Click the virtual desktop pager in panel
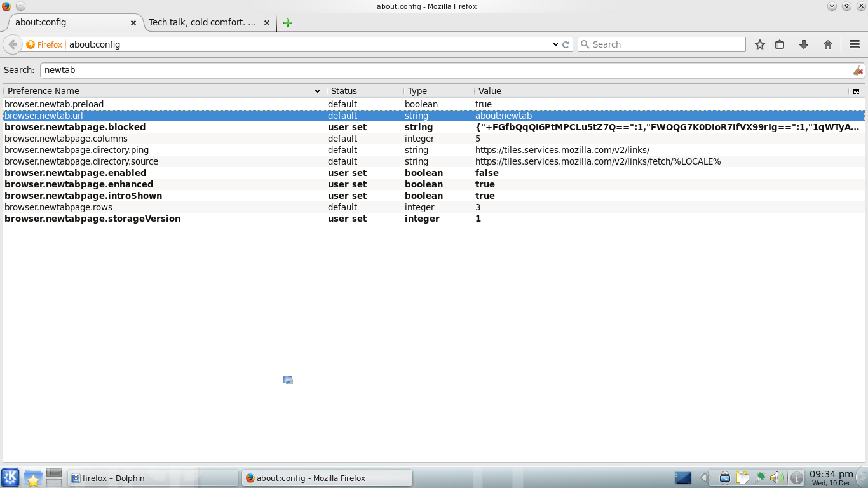This screenshot has width=868, height=488. (54, 478)
